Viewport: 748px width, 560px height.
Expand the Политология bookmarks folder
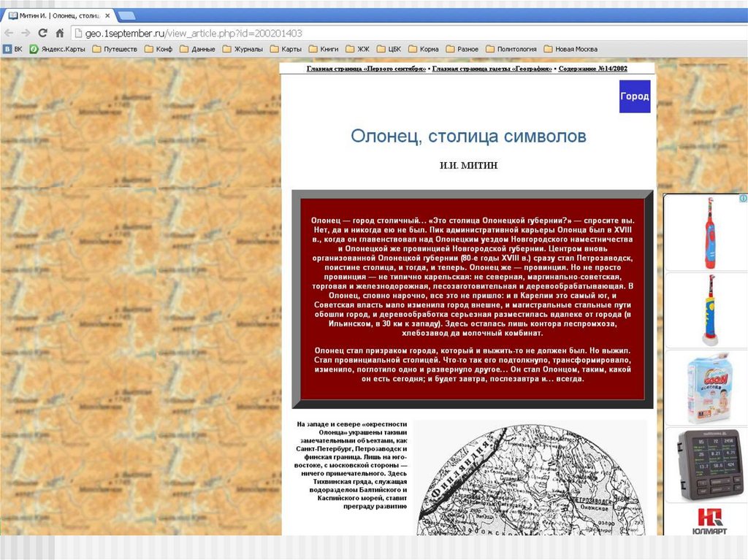(511, 49)
